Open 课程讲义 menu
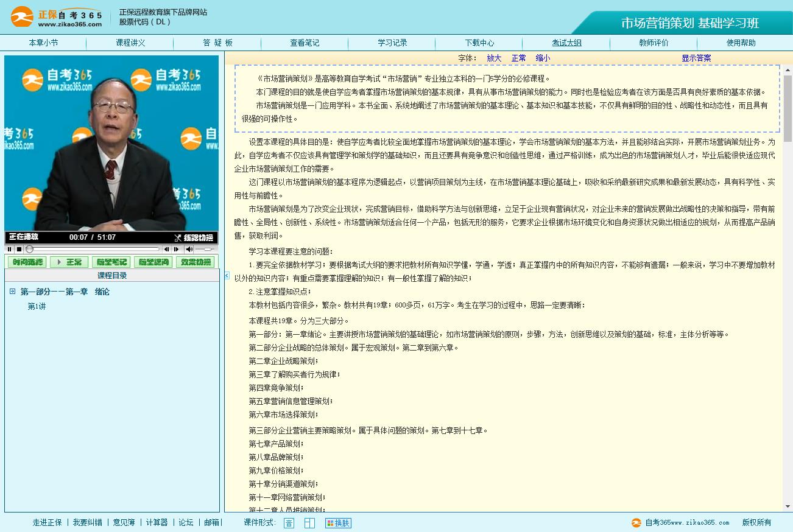793x532 pixels. point(130,43)
